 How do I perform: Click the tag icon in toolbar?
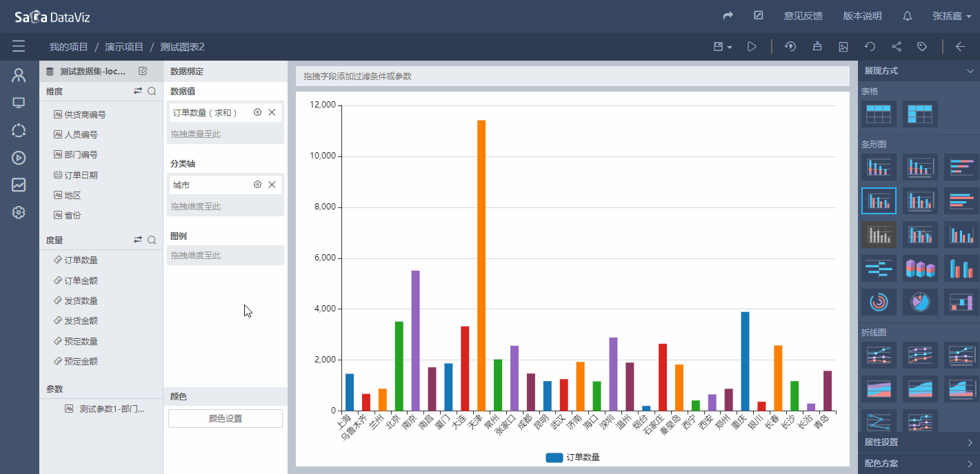click(922, 47)
